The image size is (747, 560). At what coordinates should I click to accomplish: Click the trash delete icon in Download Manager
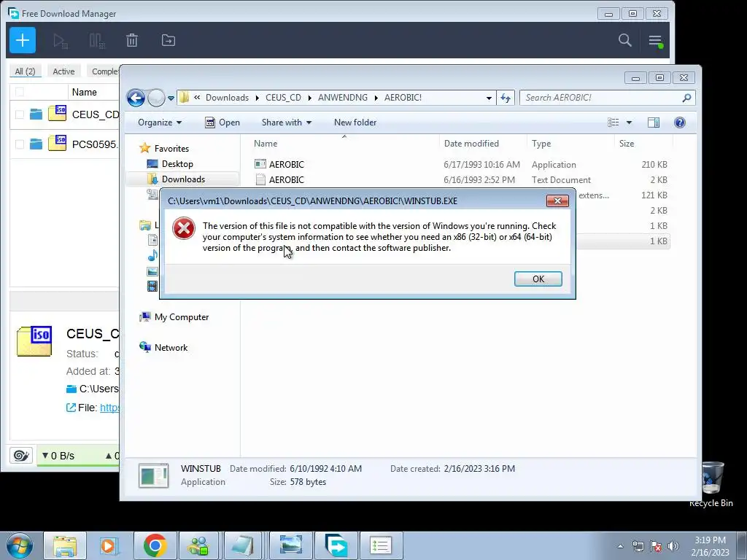(132, 41)
